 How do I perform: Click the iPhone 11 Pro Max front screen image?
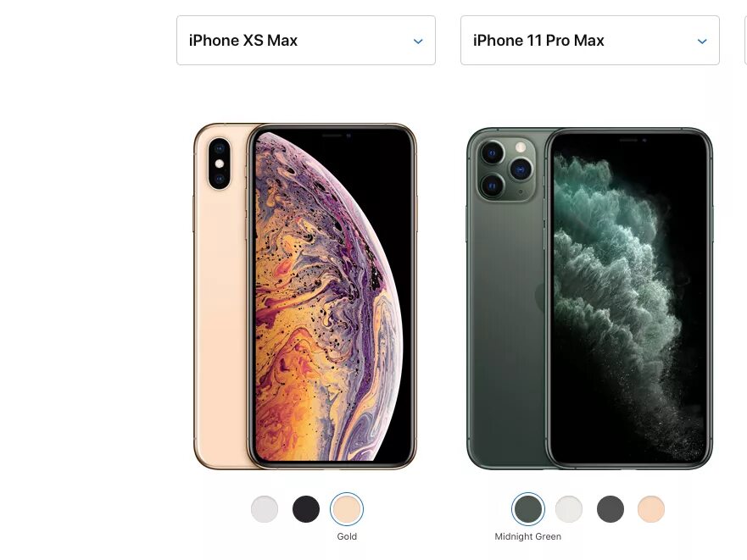(x=629, y=299)
